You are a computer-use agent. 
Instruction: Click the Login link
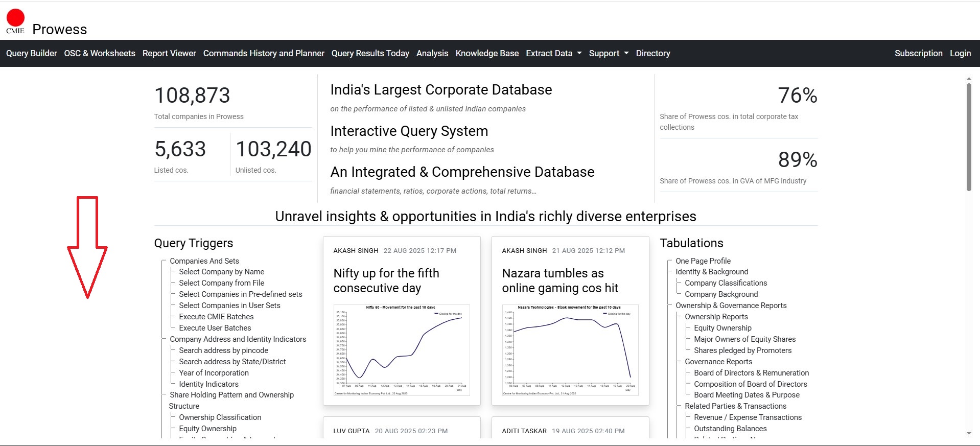pyautogui.click(x=960, y=53)
